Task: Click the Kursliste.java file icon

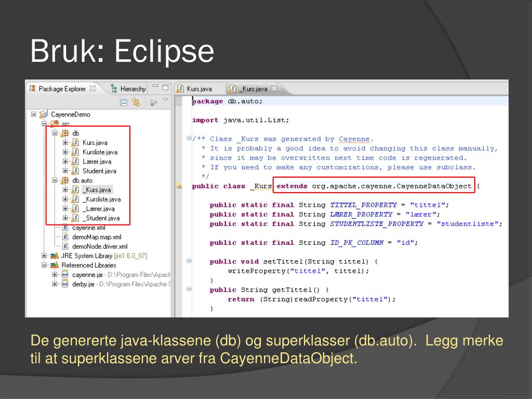Action: click(75, 152)
